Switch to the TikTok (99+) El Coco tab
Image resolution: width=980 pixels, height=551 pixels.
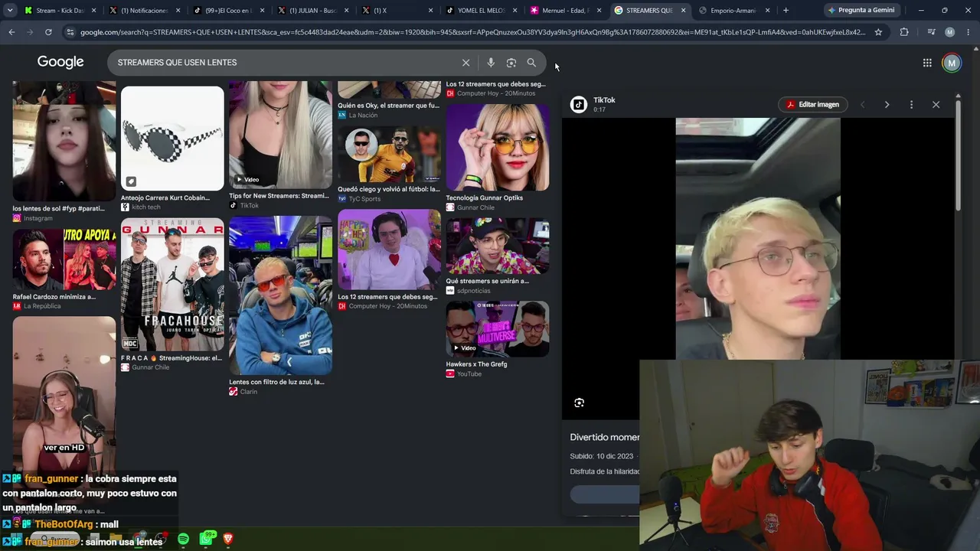227,11
